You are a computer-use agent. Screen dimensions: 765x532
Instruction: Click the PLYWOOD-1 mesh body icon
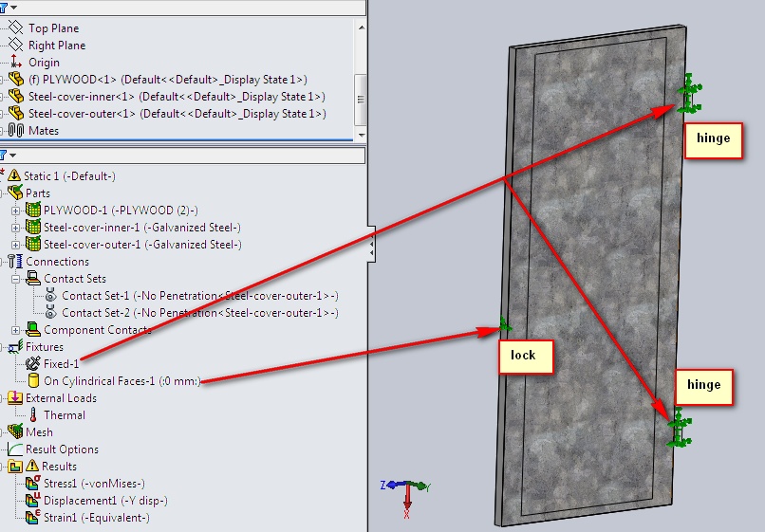pos(32,210)
